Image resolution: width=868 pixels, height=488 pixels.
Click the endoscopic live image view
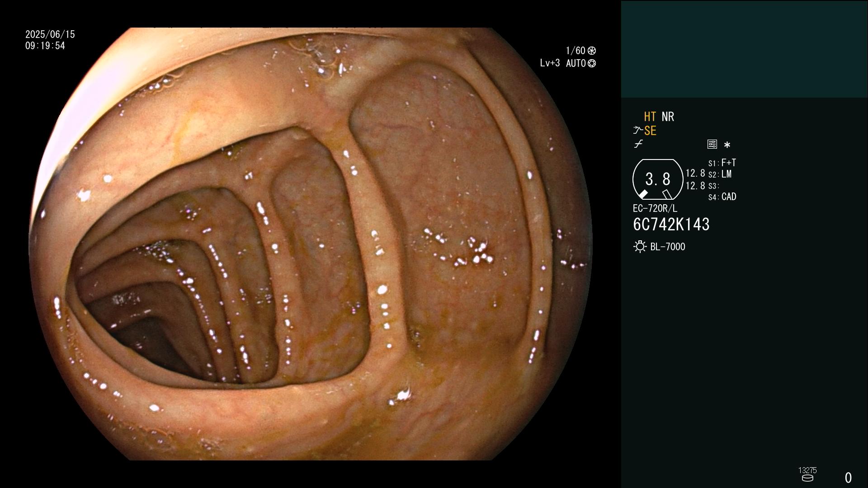[311, 244]
